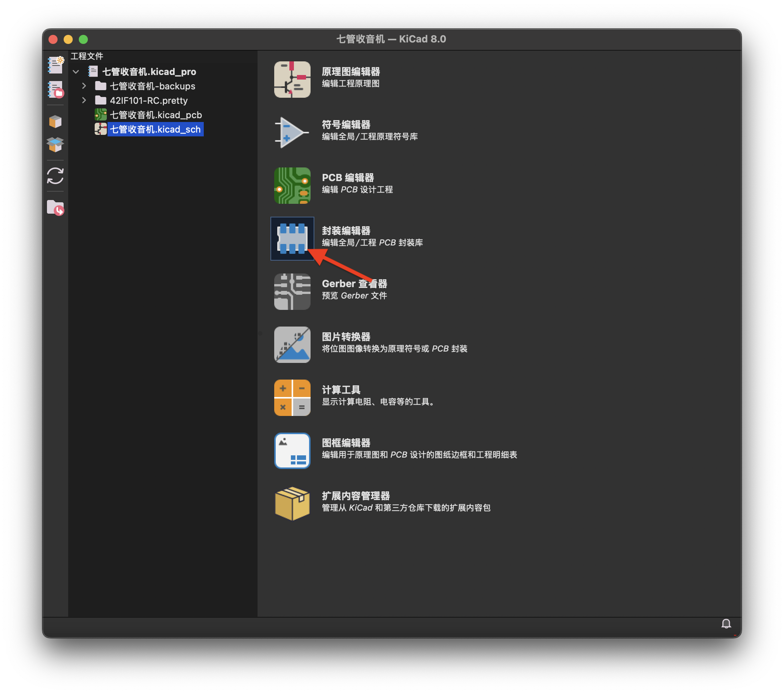The height and width of the screenshot is (694, 784).
Task: Click the notifications bell icon
Action: coord(726,624)
